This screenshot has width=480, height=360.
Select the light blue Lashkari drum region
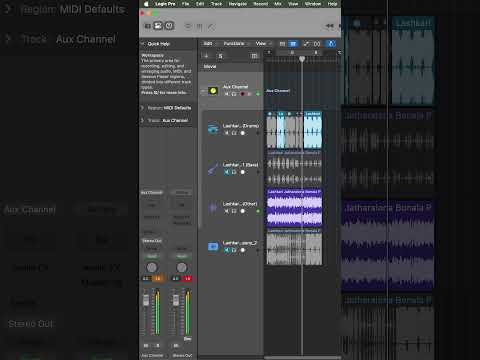click(x=313, y=130)
